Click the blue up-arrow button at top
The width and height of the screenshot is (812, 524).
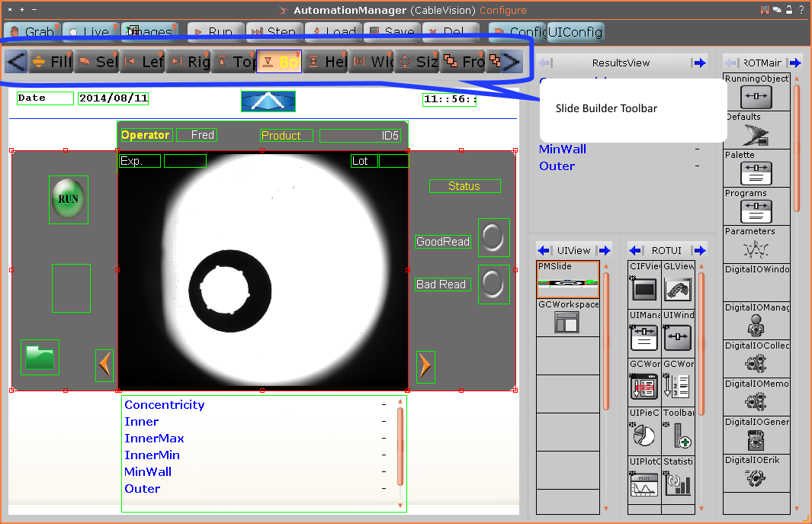pos(268,101)
